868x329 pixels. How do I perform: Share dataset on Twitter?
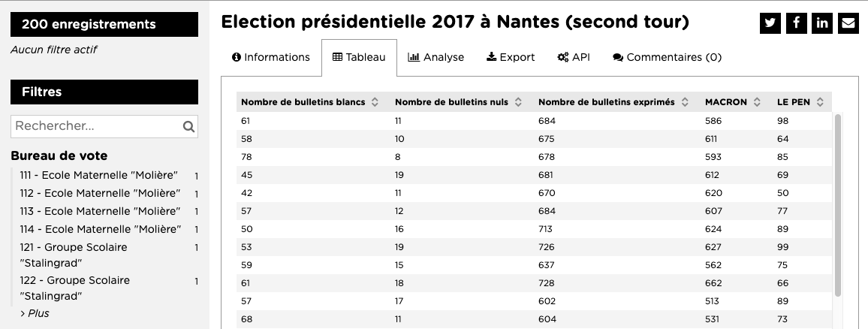(770, 23)
